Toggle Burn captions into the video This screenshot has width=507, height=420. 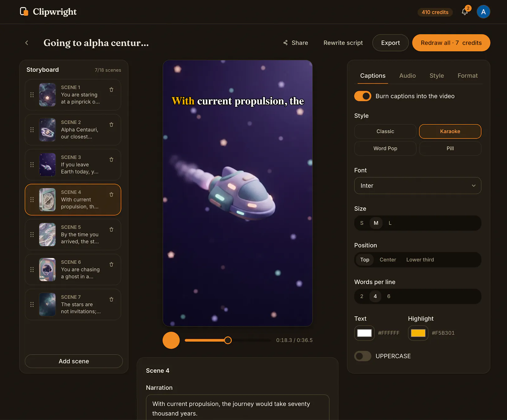point(363,96)
